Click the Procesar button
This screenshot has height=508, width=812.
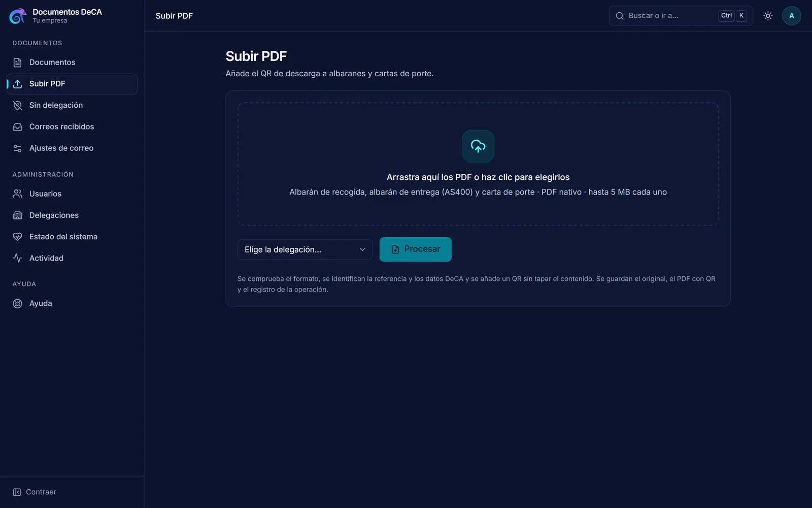[416, 249]
